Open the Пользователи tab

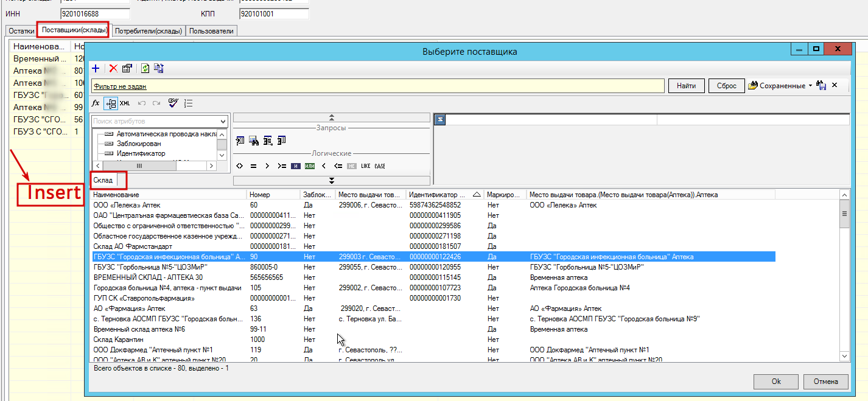tap(211, 30)
